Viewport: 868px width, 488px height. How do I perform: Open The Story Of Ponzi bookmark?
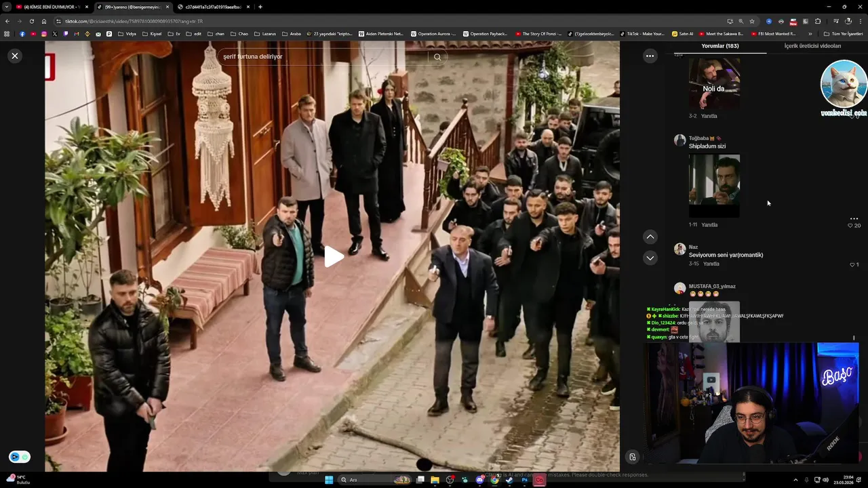click(x=538, y=34)
